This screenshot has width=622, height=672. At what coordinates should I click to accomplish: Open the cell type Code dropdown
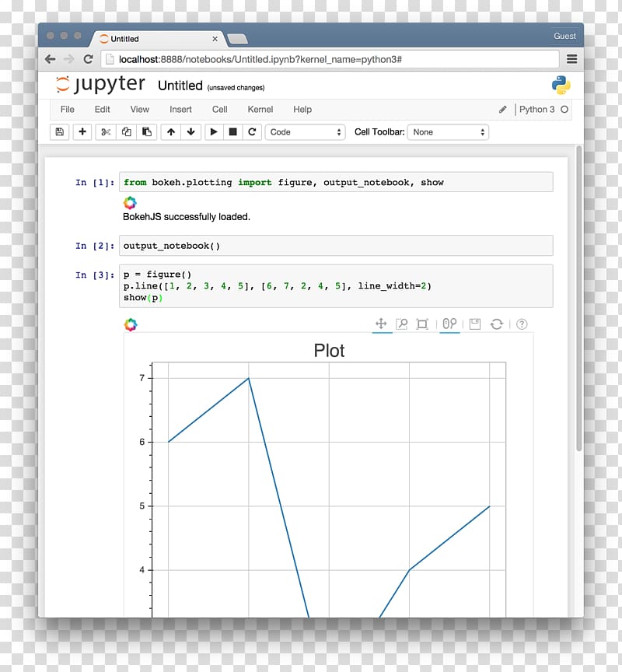click(x=305, y=132)
